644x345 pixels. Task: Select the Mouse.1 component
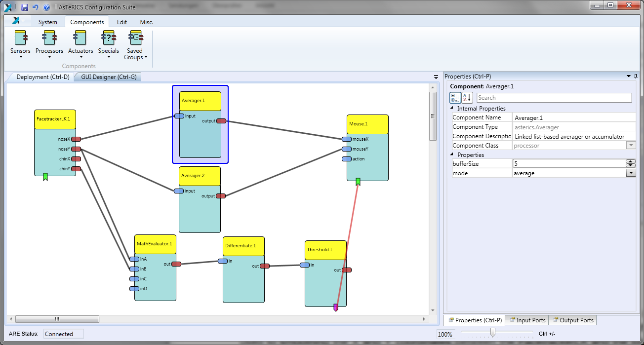click(x=367, y=124)
